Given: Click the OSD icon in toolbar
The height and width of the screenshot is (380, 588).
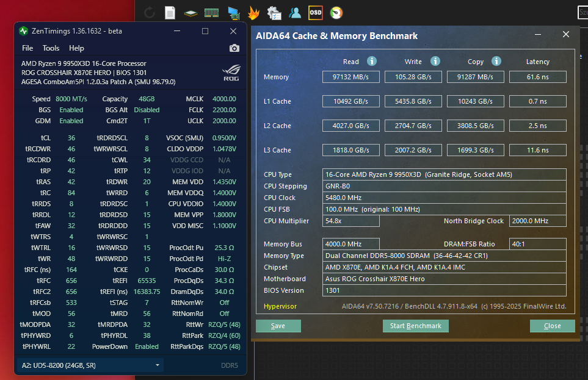Looking at the screenshot, I should coord(315,12).
